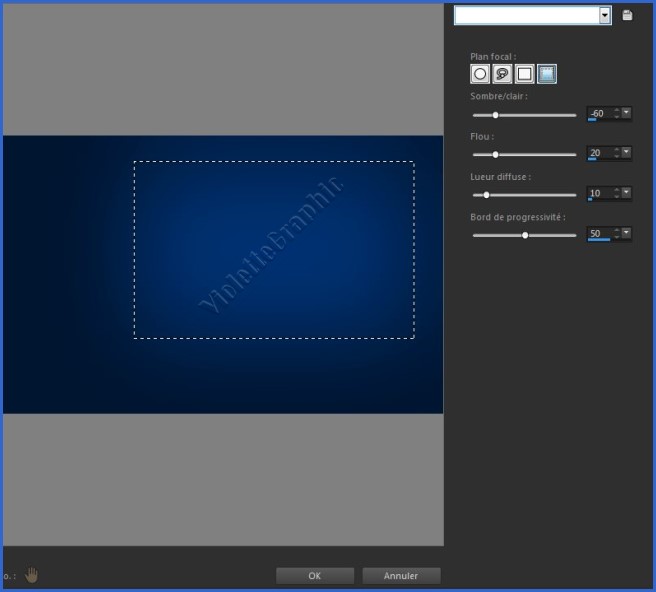Open the presets dropdown list
Image resolution: width=656 pixels, height=592 pixels.
click(604, 15)
